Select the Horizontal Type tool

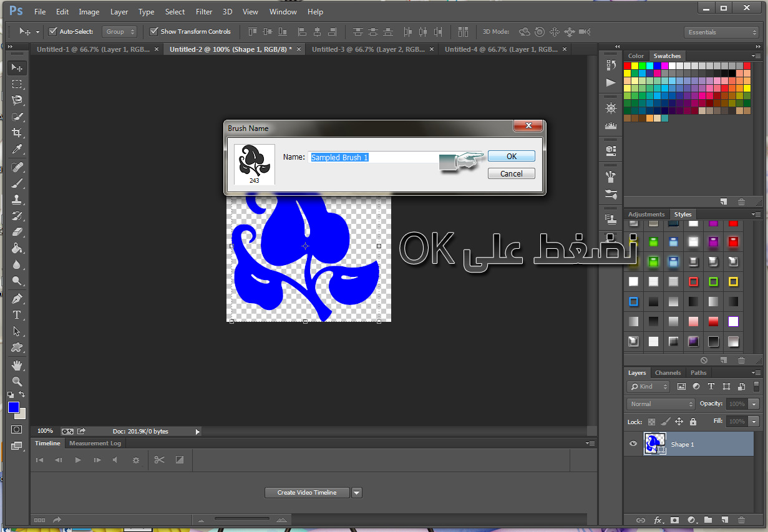pos(17,315)
